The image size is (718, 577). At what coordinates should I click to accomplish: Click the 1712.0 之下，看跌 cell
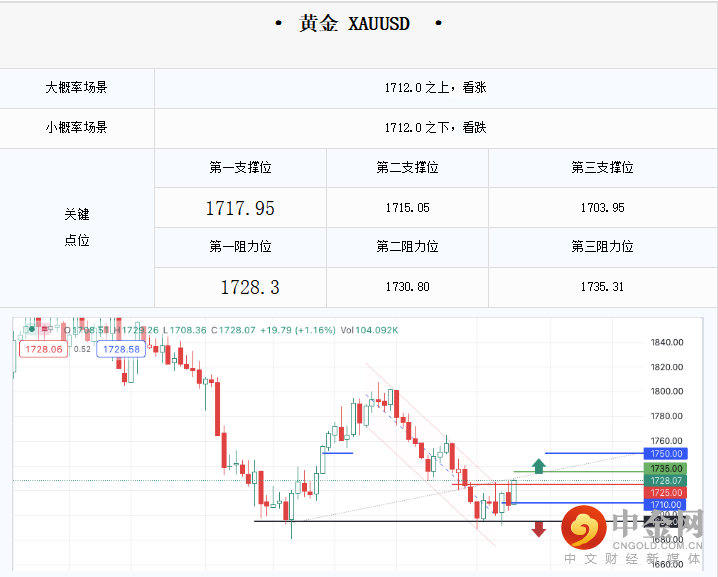[435, 128]
